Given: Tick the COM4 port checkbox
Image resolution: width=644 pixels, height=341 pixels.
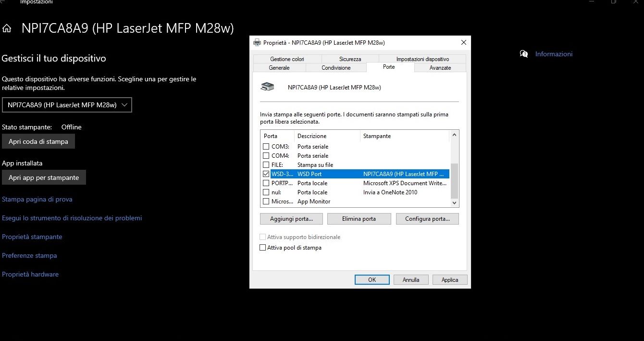Looking at the screenshot, I should (266, 156).
